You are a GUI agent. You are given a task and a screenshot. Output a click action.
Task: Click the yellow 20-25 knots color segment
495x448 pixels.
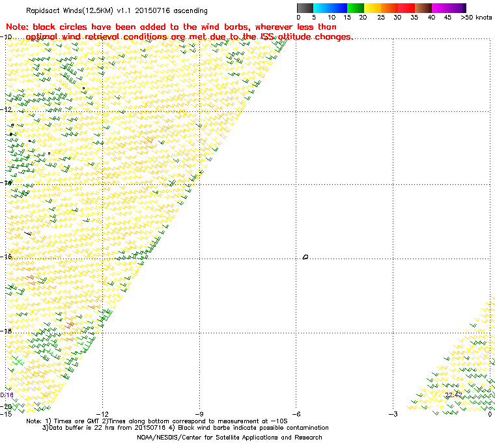[373, 8]
